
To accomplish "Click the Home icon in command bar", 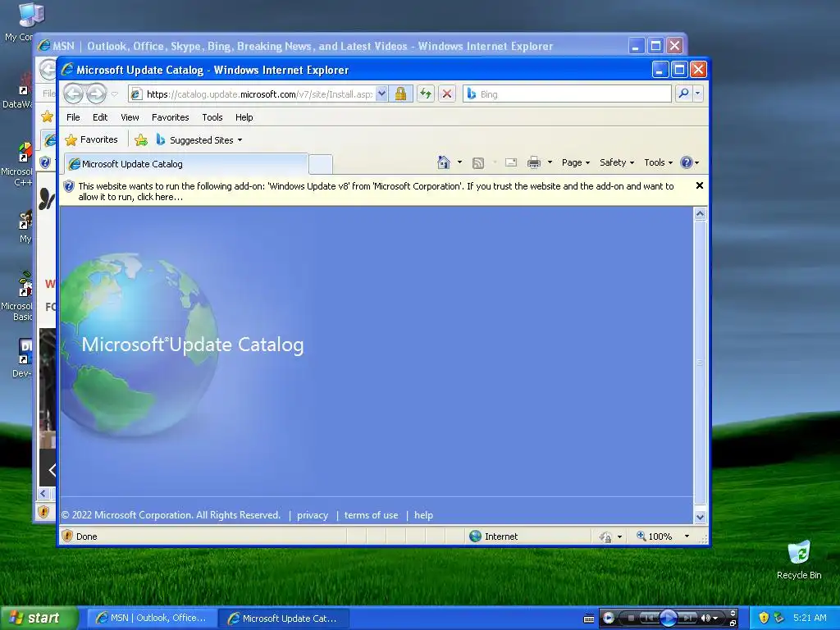I will coord(444,162).
